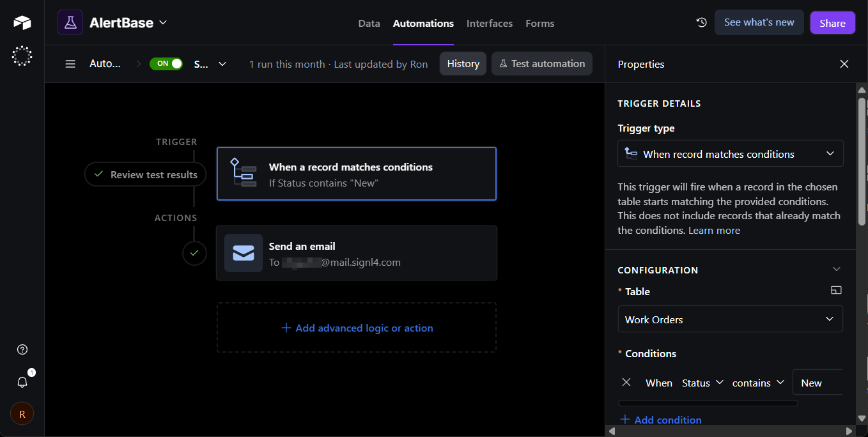Click the Share button
This screenshot has height=437, width=868.
[832, 23]
